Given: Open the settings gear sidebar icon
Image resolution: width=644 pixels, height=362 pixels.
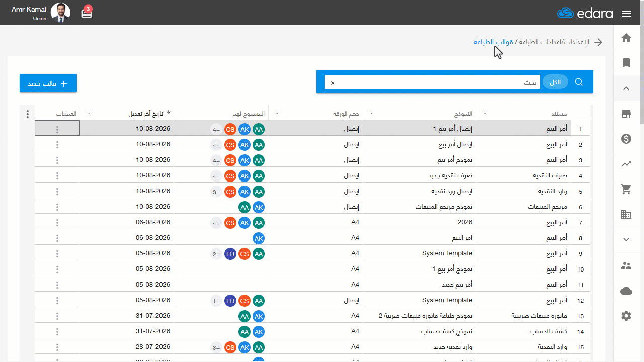Looking at the screenshot, I should pos(626,316).
